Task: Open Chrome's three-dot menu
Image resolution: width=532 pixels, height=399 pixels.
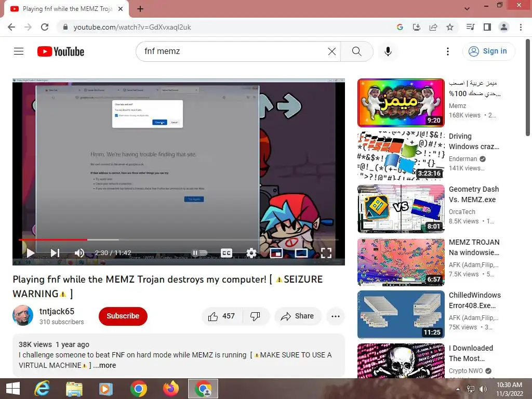Action: pos(521,27)
